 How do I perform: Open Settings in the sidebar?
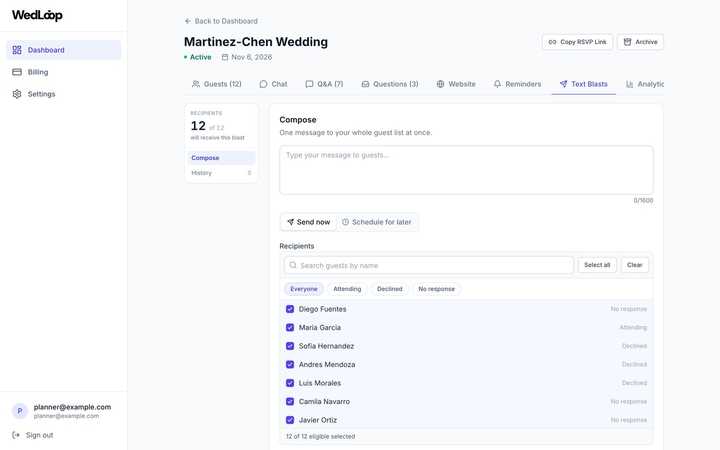click(63, 94)
